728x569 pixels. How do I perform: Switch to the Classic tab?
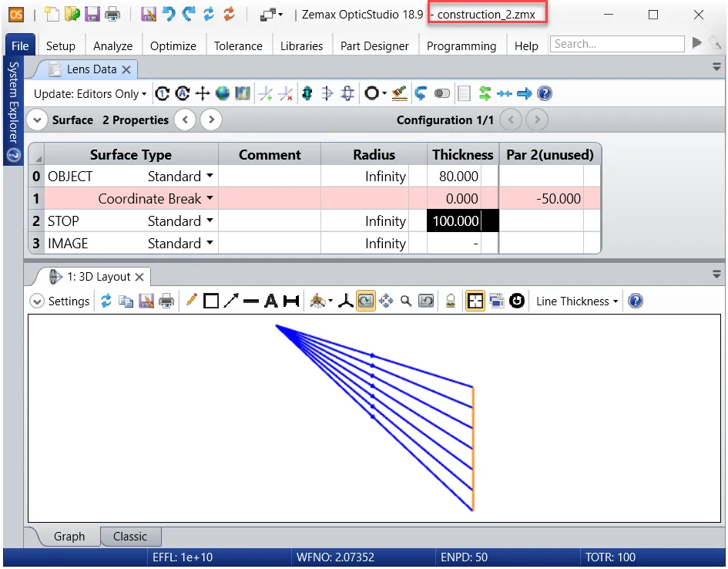129,537
